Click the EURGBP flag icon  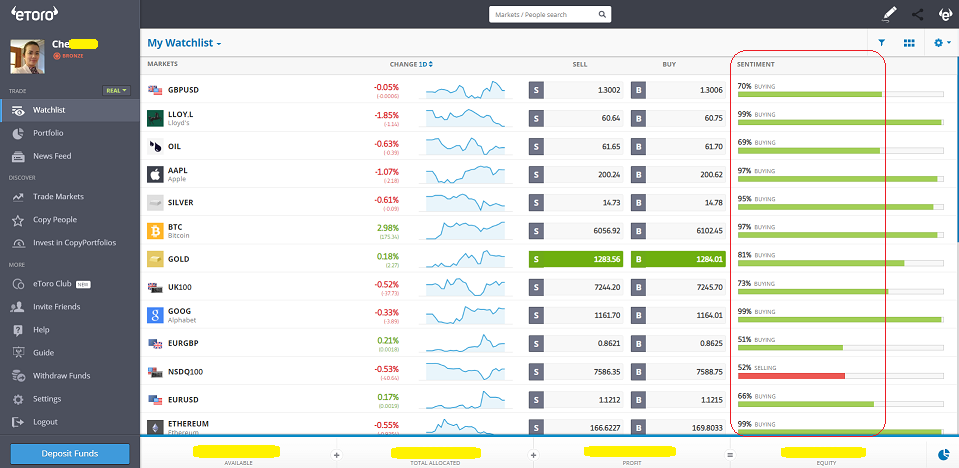point(155,343)
